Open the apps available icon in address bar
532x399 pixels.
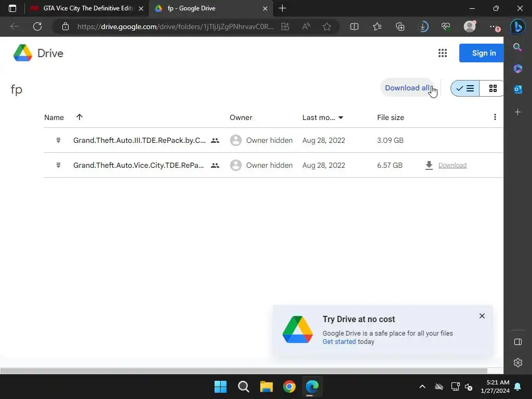[x=285, y=26]
